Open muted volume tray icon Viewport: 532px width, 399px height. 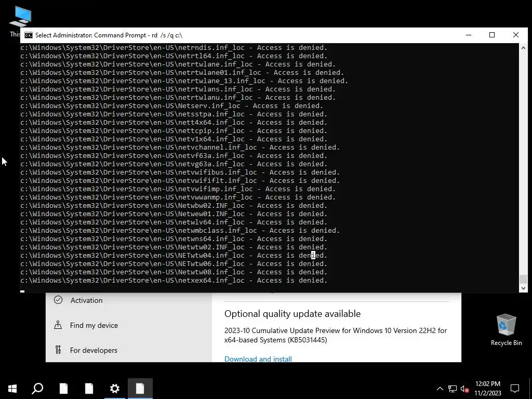[x=464, y=389]
